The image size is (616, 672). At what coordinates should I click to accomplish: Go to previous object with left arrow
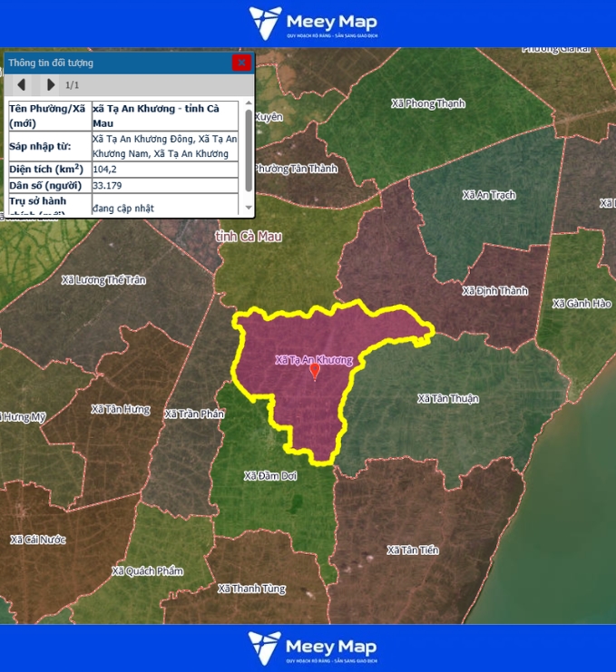[23, 85]
